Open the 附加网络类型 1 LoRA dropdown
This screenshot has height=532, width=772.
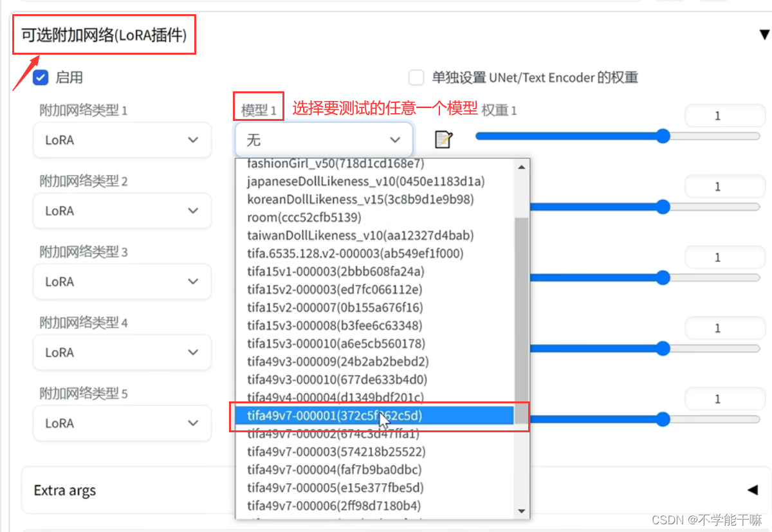122,140
